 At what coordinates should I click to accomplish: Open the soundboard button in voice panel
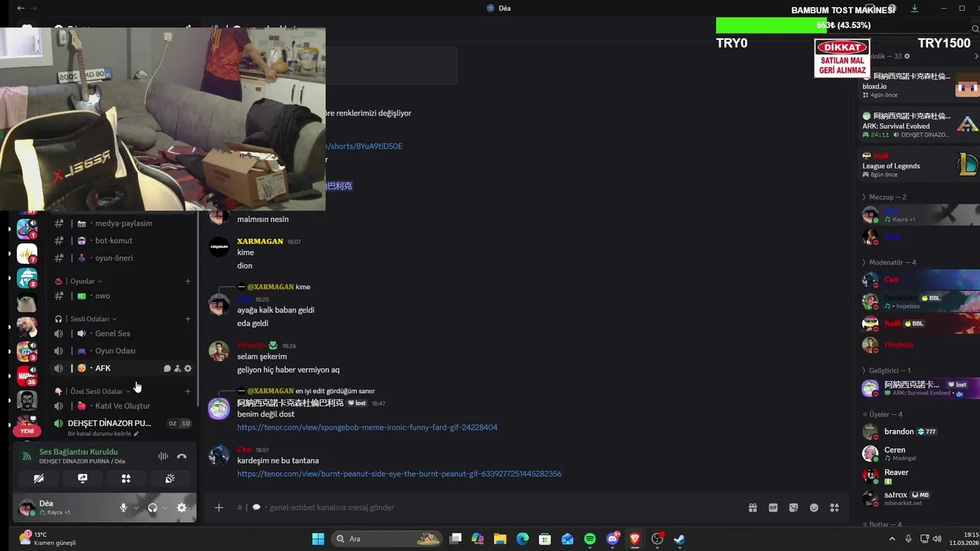[x=170, y=478]
